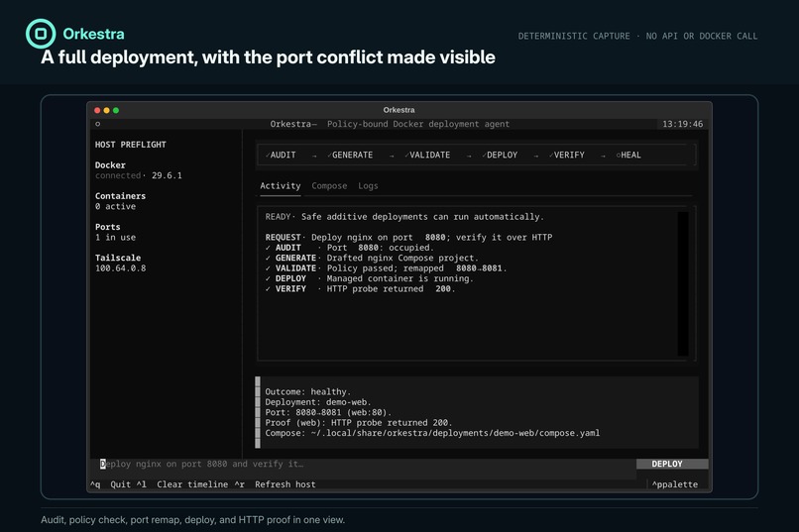
Task: Open the Compose tab
Action: click(x=329, y=186)
